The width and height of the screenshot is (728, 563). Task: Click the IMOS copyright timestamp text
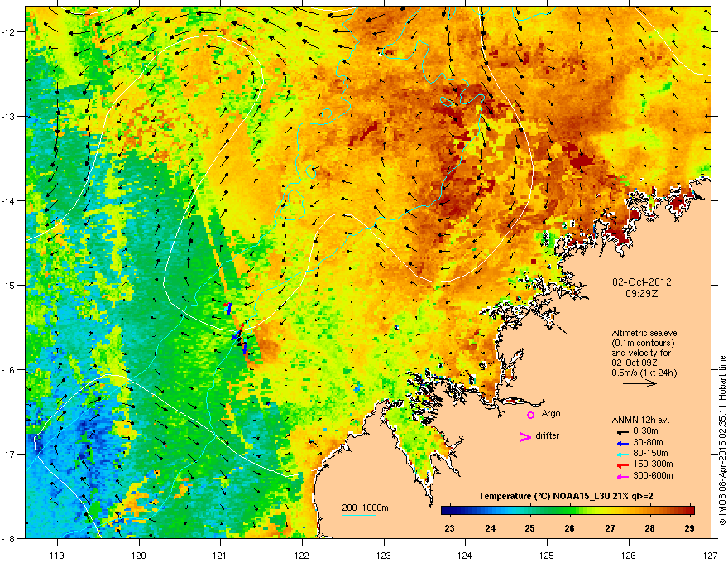(x=722, y=440)
